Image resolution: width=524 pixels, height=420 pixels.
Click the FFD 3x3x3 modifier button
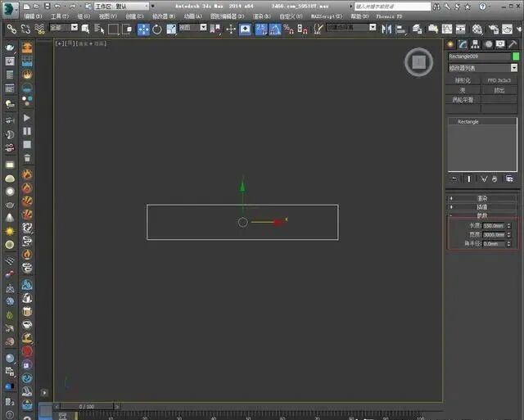coord(499,80)
